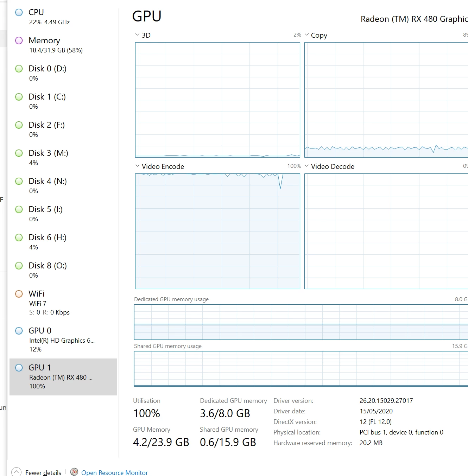Viewport: 468px width, 476px height.
Task: Click the Shared GPU memory usage graph
Action: [x=301, y=369]
